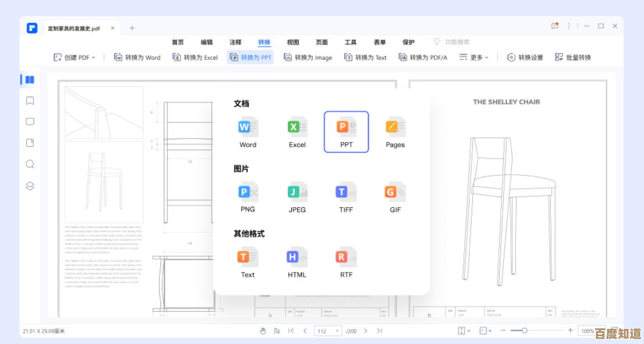Activate the selection arrow tool near page controls
Viewport: 644px width, 344px height.
(277, 331)
